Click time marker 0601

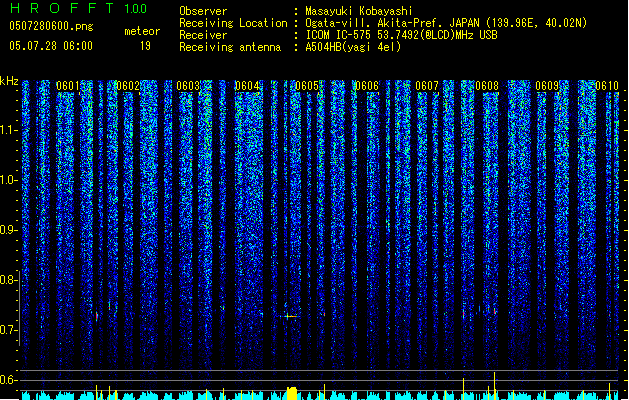[67, 86]
